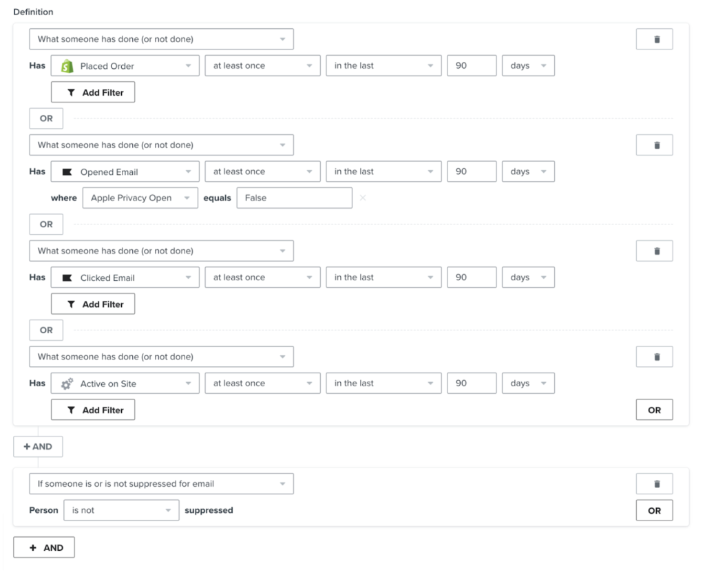Click the +AND connector between condition groups
Viewport: 705px width, 588px height.
[x=38, y=447]
